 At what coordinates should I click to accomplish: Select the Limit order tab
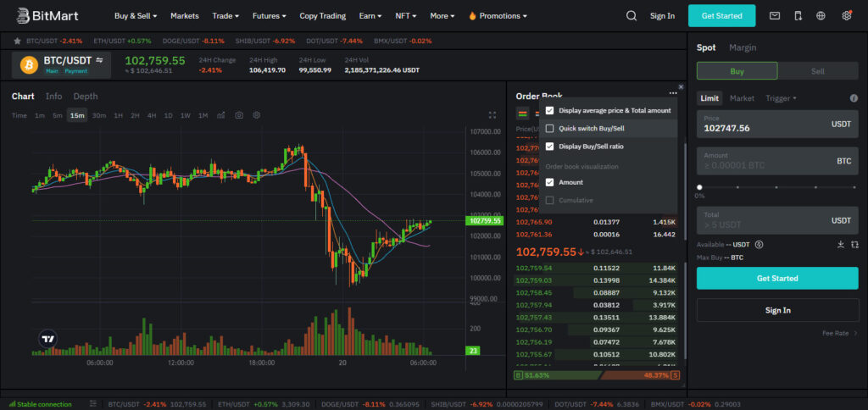(x=709, y=98)
